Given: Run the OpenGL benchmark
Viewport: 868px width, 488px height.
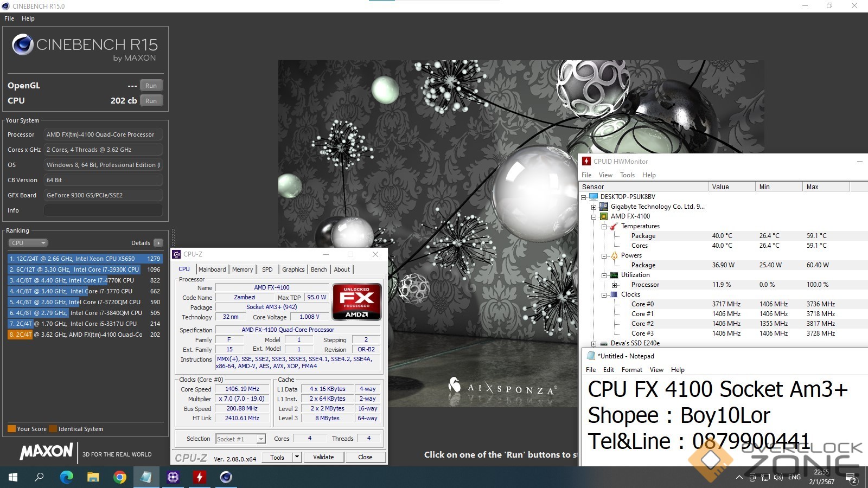Looking at the screenshot, I should coord(151,86).
